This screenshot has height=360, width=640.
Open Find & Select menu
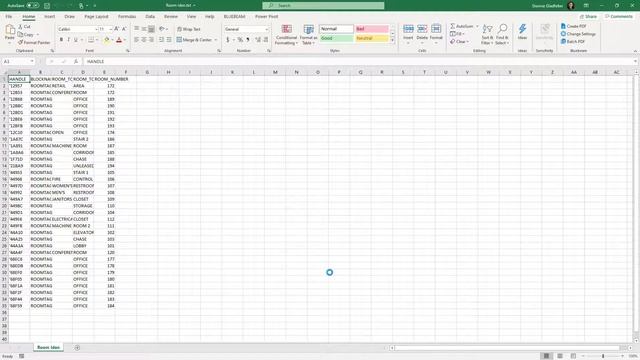pyautogui.click(x=502, y=34)
